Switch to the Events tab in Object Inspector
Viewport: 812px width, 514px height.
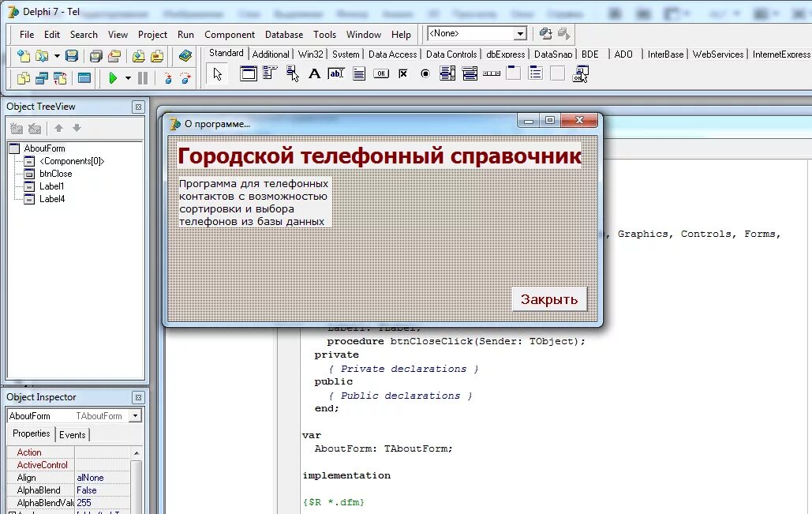72,435
